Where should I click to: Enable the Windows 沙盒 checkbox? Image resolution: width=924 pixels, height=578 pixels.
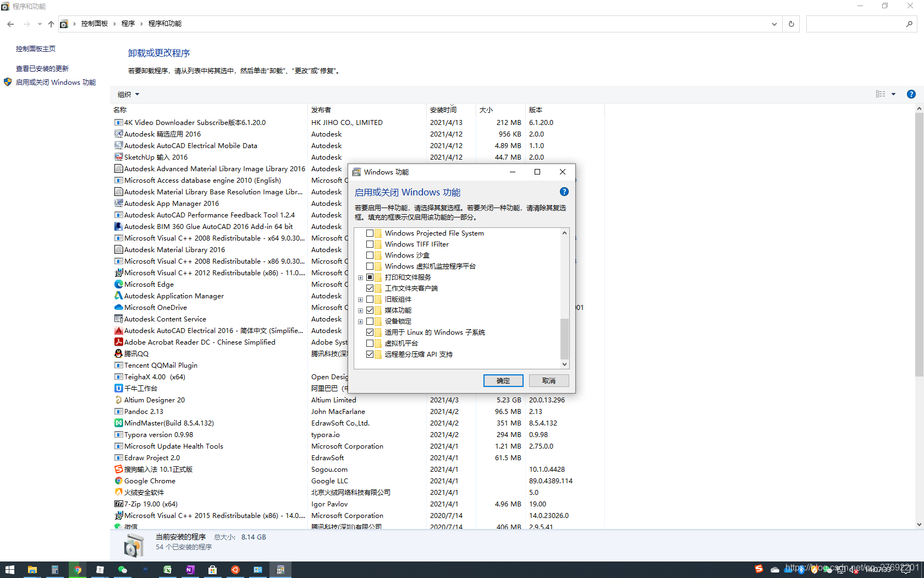[x=370, y=255]
